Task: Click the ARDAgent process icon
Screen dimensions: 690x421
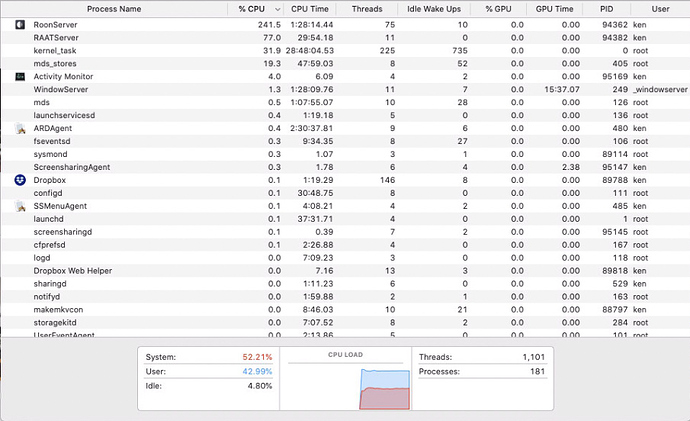Action: tap(20, 128)
